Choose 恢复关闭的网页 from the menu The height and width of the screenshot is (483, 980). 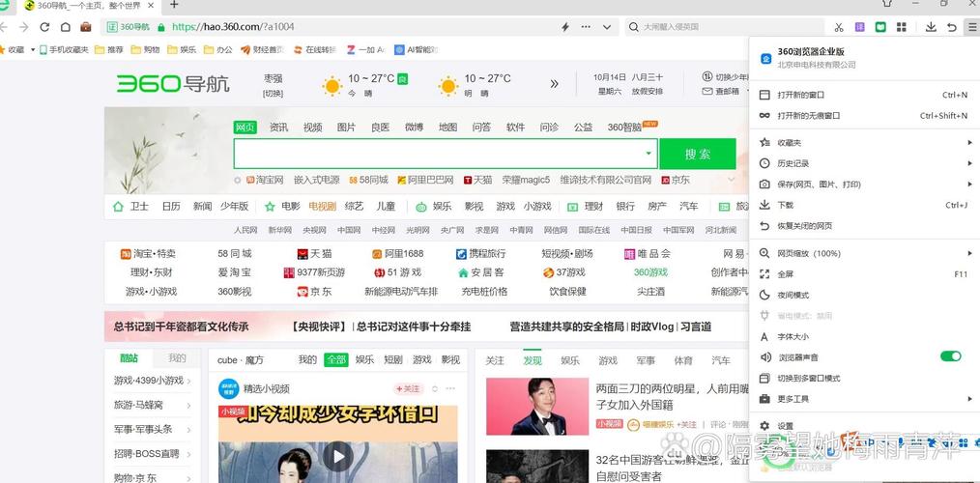tap(864, 226)
